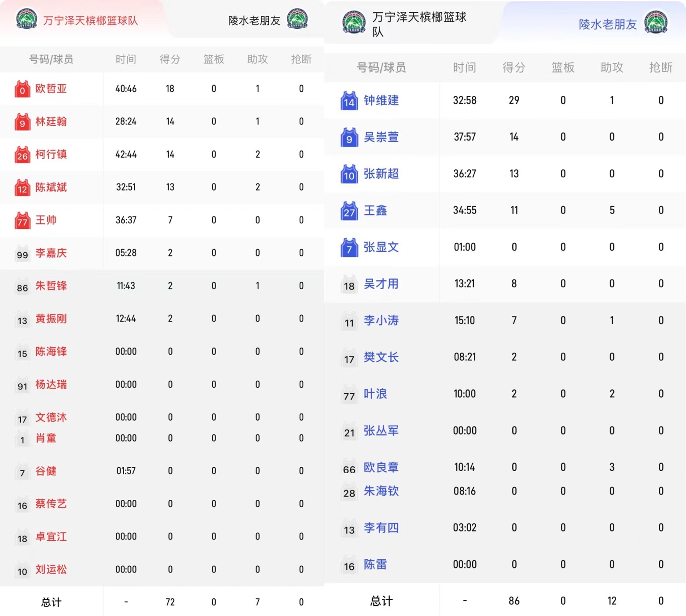Click the red number 26 jersey icon
Image resolution: width=686 pixels, height=616 pixels.
pos(22,155)
